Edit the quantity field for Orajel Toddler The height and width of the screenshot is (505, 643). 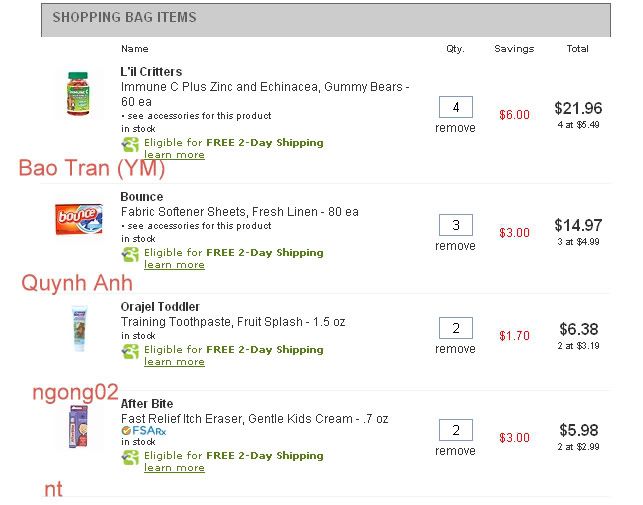[x=455, y=328]
